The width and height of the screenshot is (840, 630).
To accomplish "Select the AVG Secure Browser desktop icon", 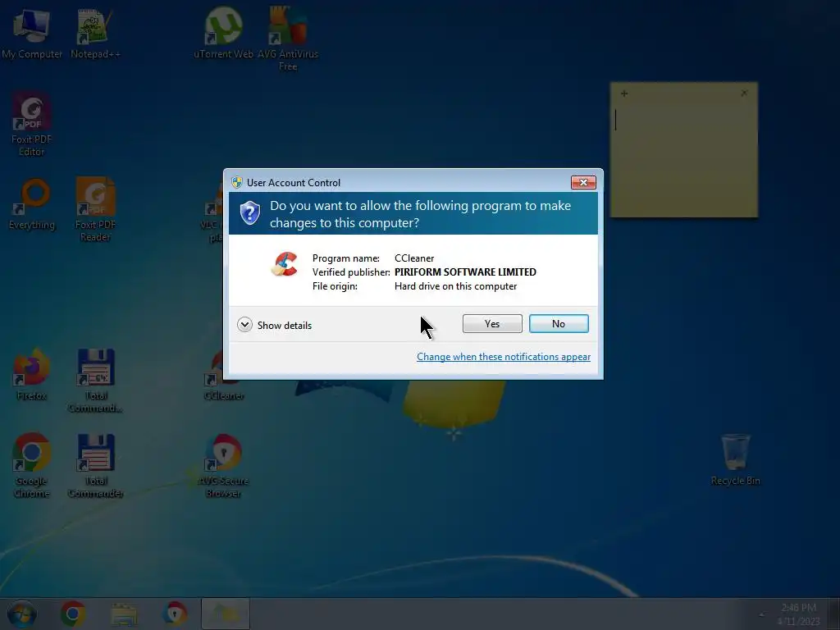I will (x=223, y=465).
